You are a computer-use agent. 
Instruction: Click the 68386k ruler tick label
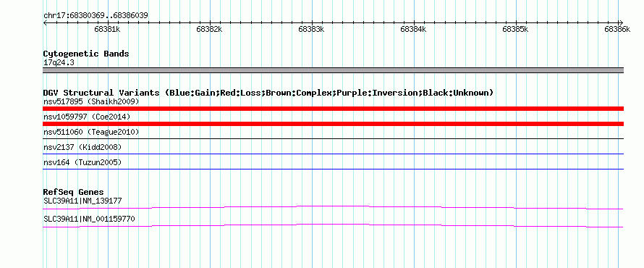[x=617, y=29]
